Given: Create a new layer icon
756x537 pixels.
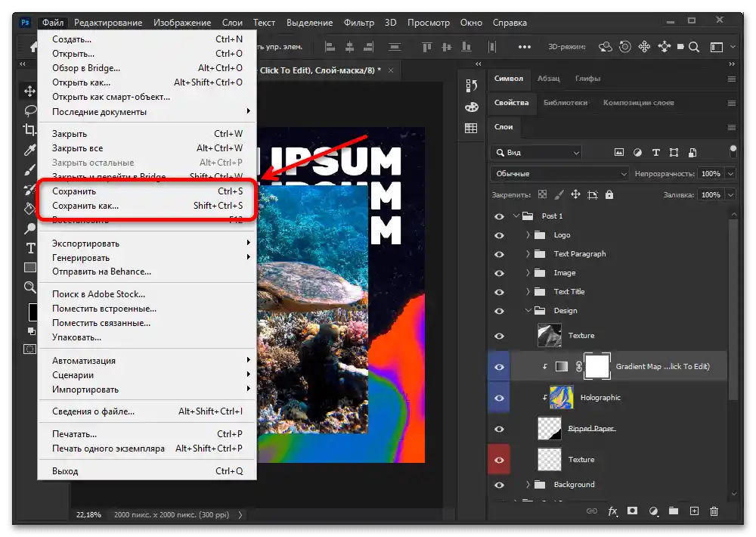Looking at the screenshot, I should tap(694, 511).
